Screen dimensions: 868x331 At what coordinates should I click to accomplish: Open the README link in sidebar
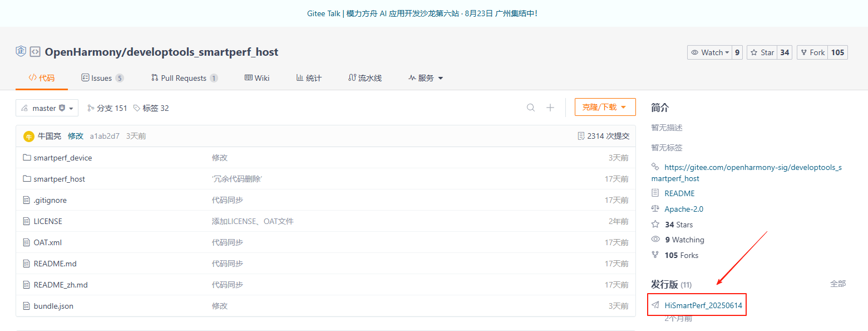tap(679, 193)
